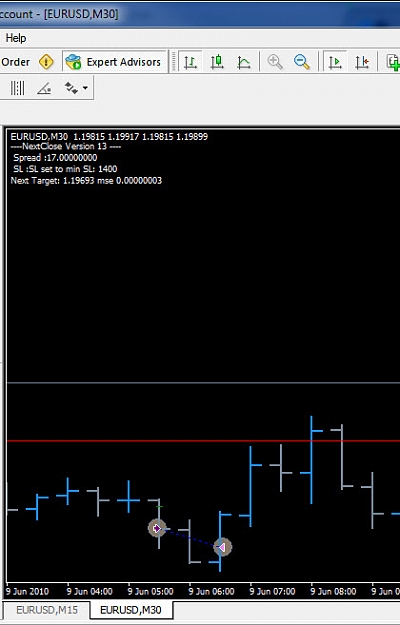The height and width of the screenshot is (625, 400).
Task: Click the SL set to min SL: 1400 text
Action: (65, 169)
